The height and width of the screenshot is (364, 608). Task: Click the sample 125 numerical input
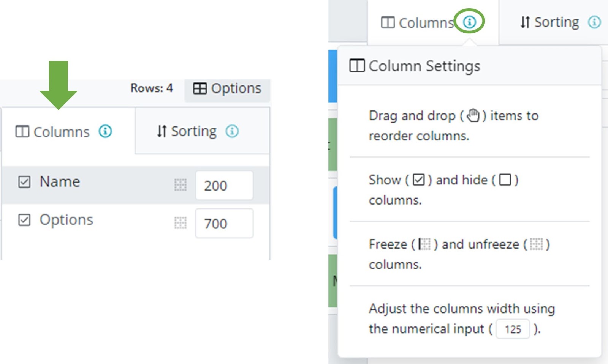coord(513,329)
